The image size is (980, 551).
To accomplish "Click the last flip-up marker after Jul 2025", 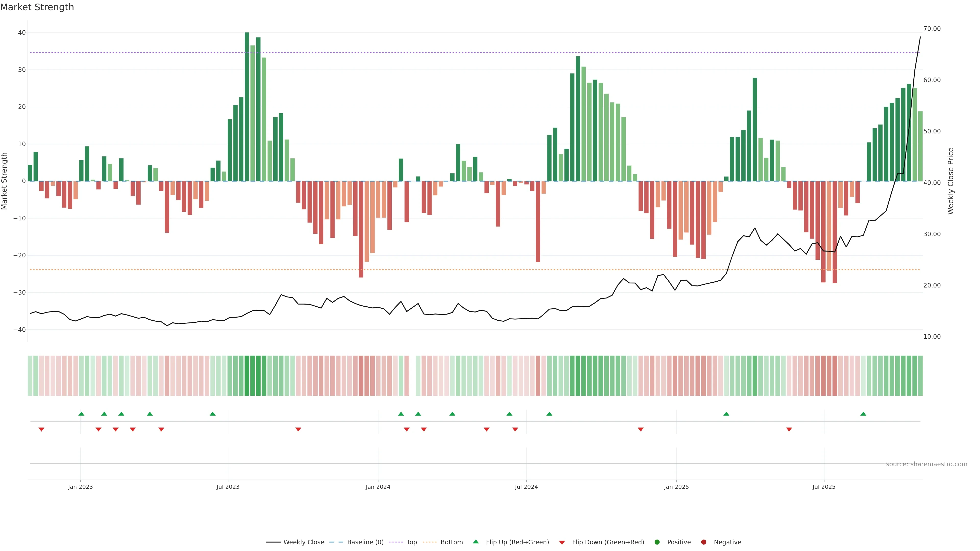I will coord(863,414).
